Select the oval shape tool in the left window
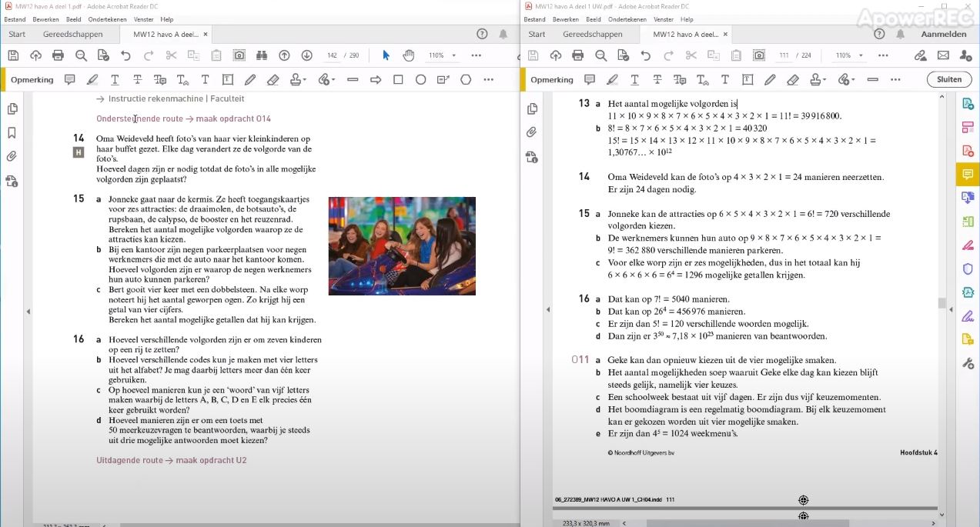This screenshot has width=980, height=527. pos(420,79)
